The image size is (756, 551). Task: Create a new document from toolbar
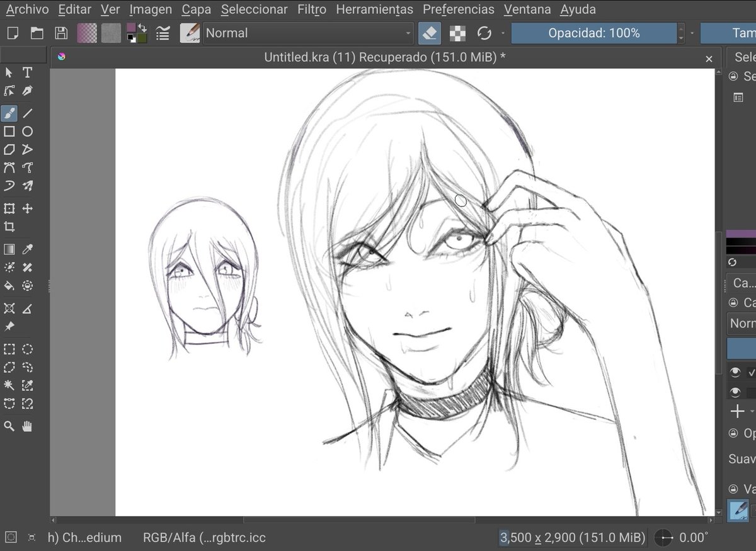coord(13,33)
